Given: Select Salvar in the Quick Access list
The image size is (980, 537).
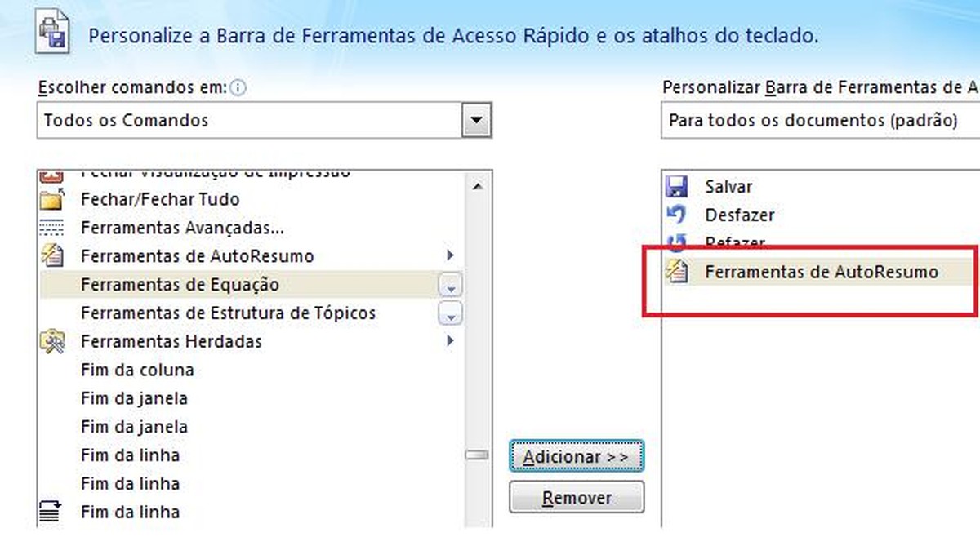Looking at the screenshot, I should click(x=728, y=186).
